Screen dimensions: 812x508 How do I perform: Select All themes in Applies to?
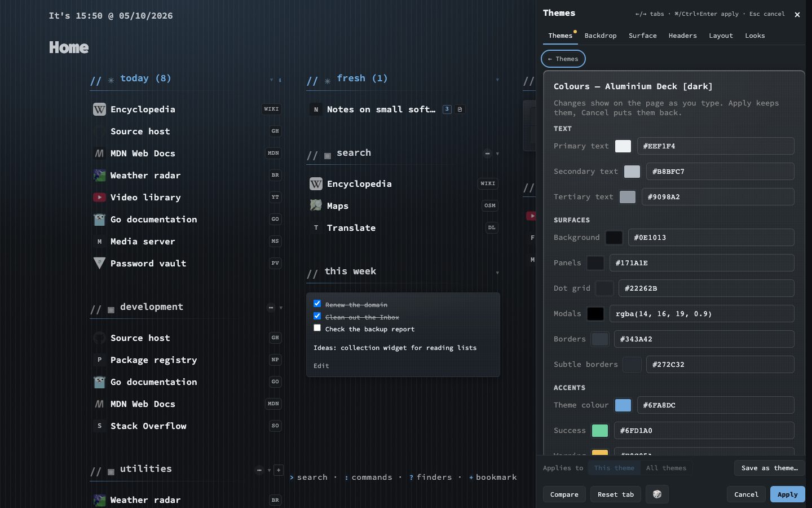666,468
